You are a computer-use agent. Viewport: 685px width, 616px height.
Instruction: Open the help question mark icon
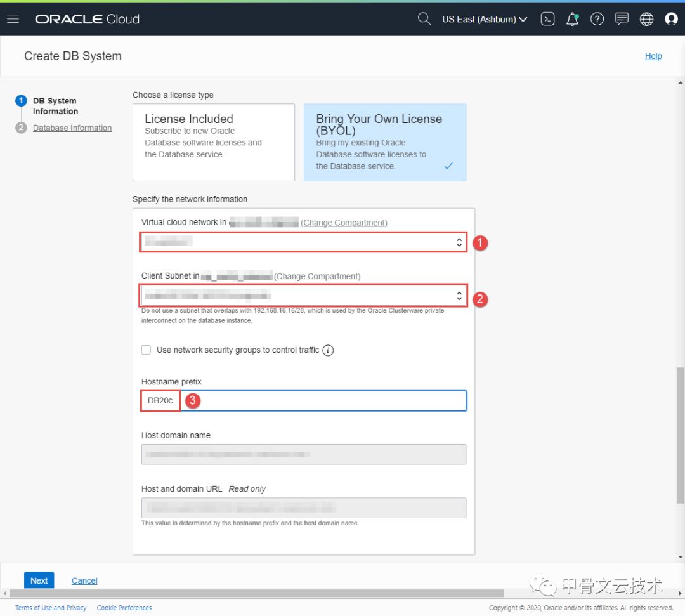[x=597, y=19]
